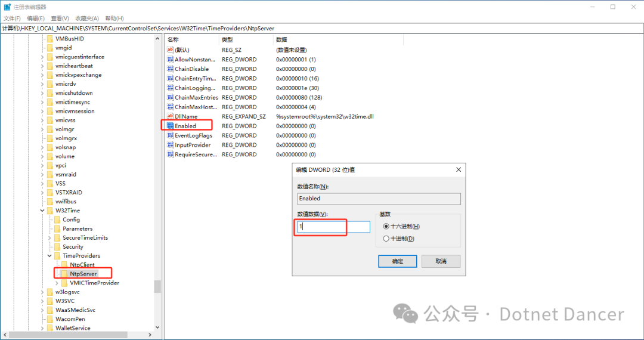Click the ChainMaxEntries DWORD value icon
Image resolution: width=644 pixels, height=340 pixels.
coord(170,97)
